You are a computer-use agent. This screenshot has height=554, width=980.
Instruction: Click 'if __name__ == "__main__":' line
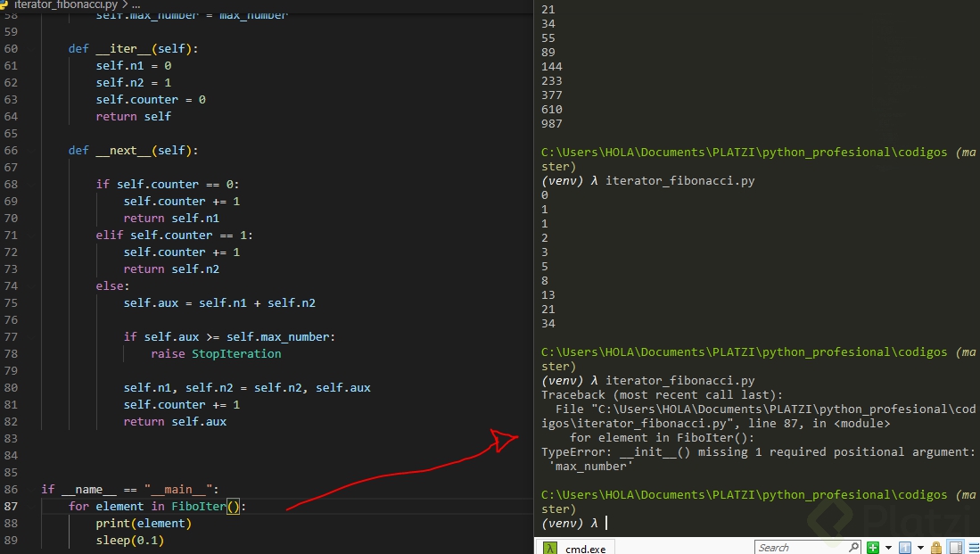(130, 489)
